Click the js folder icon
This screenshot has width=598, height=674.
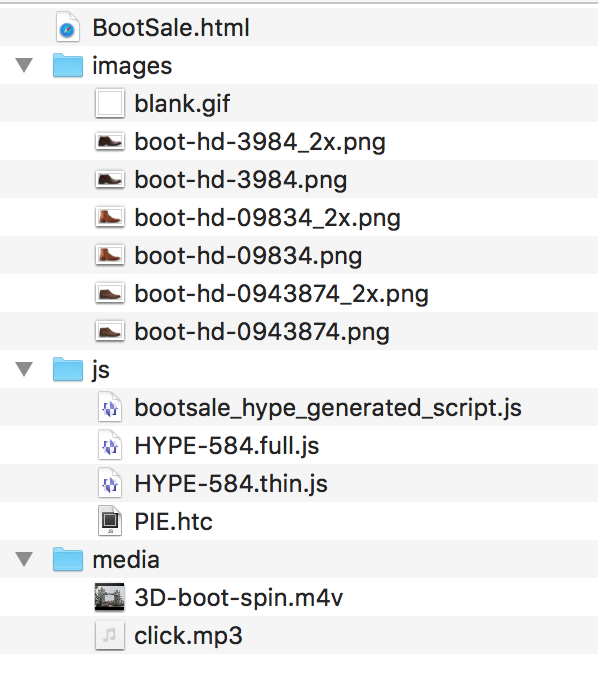coord(67,369)
